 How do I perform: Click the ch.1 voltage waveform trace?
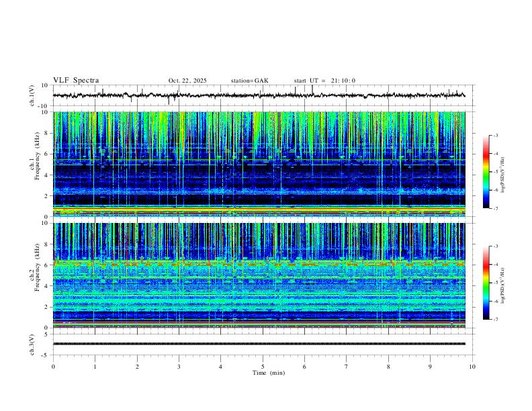tap(259, 95)
